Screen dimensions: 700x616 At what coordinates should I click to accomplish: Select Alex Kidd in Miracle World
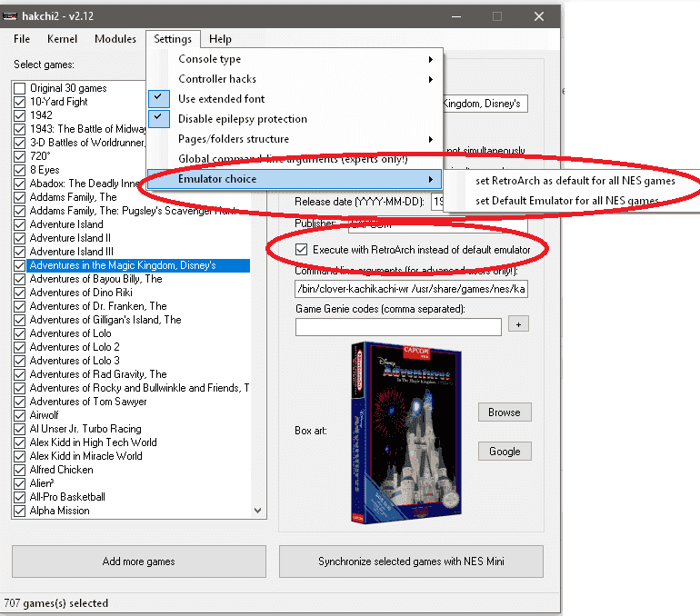coord(85,456)
